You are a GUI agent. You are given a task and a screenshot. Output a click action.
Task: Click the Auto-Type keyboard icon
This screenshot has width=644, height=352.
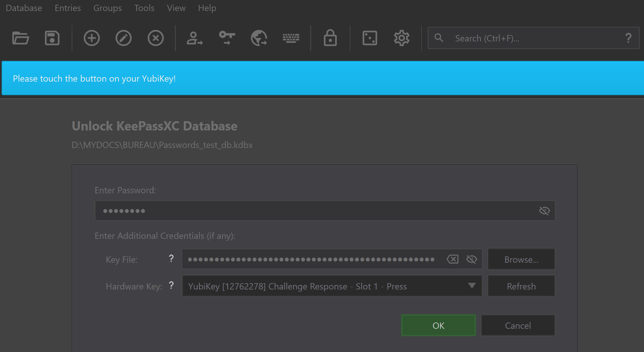291,38
